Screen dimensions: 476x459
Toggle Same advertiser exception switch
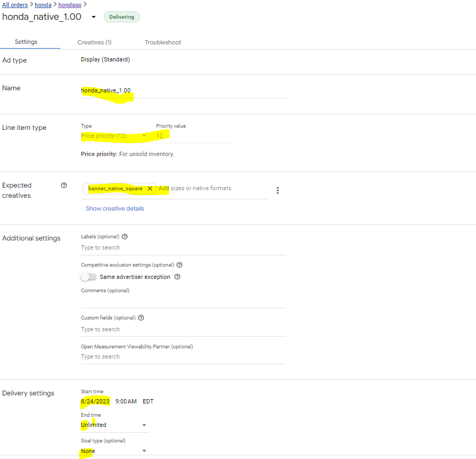tap(88, 277)
